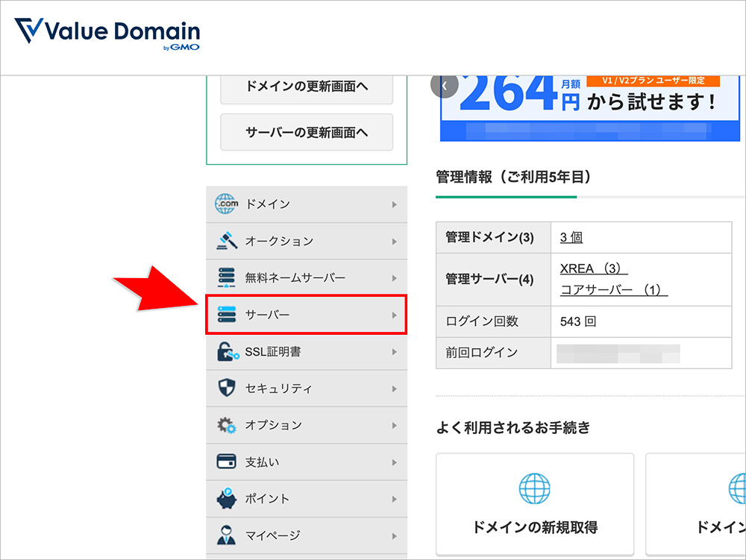The height and width of the screenshot is (560, 746).
Task: Open the 無料ネームサーバー sidebar menu
Action: [307, 277]
